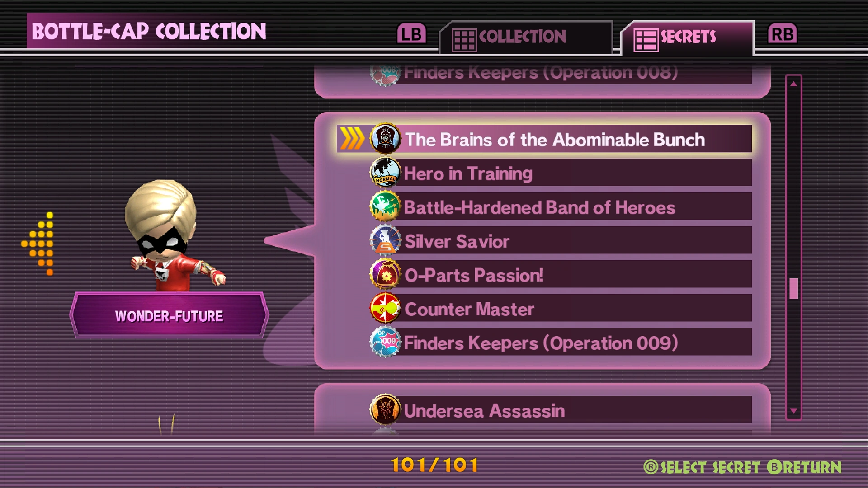Click the Silver Savior bottle cap icon

pos(385,240)
